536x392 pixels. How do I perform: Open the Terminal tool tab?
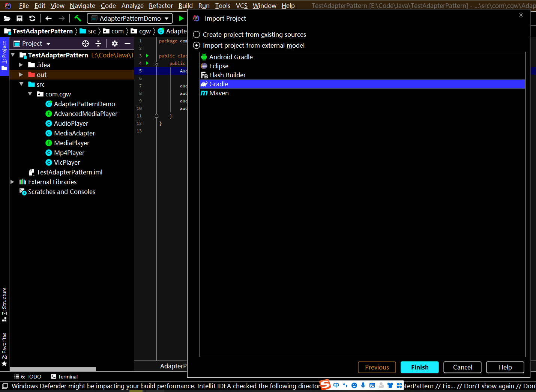pos(65,377)
